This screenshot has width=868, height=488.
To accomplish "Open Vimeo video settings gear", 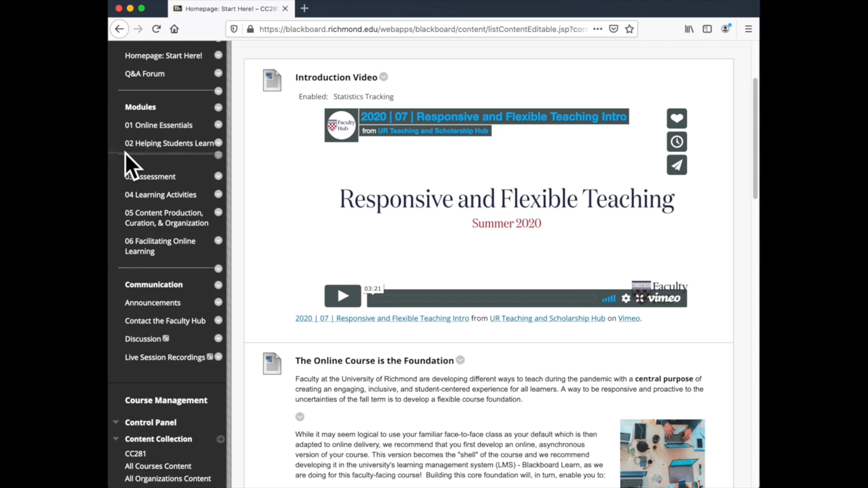I will click(626, 298).
